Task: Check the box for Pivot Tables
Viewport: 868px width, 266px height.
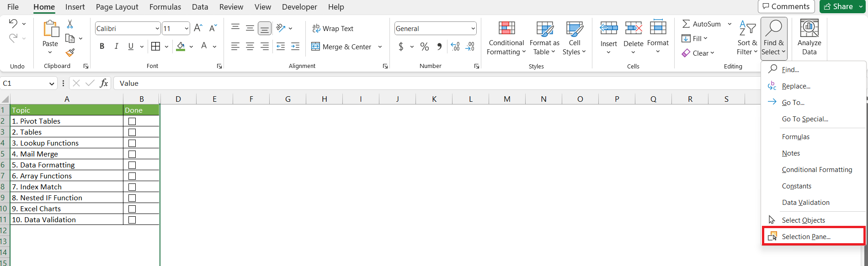Action: coord(132,121)
